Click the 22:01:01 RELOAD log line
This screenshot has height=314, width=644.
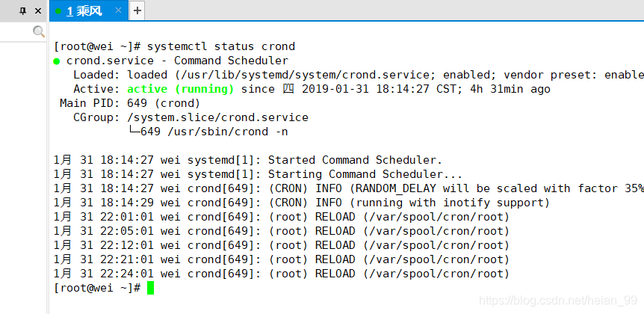pos(282,217)
